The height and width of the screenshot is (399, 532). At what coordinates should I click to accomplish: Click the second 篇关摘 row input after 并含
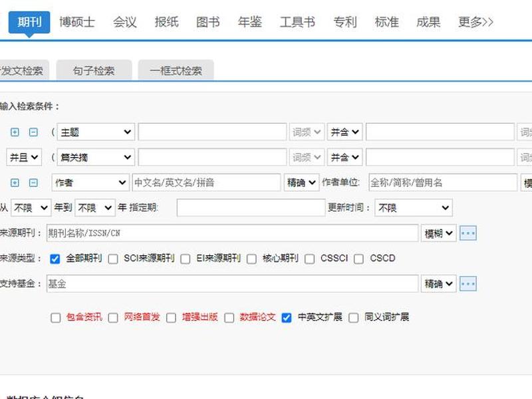(x=440, y=157)
